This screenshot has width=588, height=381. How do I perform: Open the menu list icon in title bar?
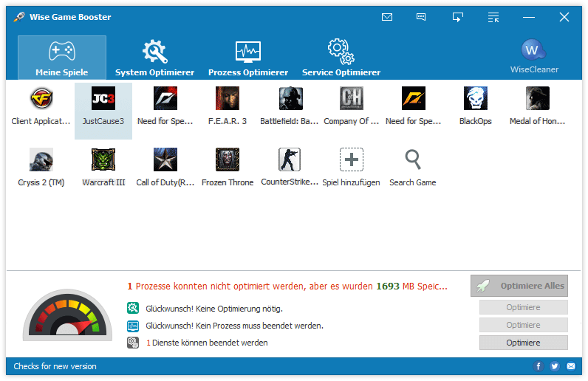(x=493, y=17)
